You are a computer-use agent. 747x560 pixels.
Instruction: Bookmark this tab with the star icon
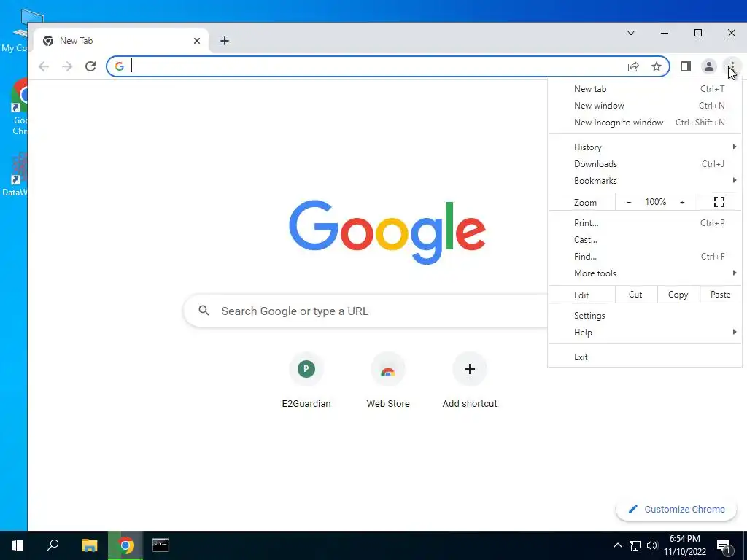(657, 66)
